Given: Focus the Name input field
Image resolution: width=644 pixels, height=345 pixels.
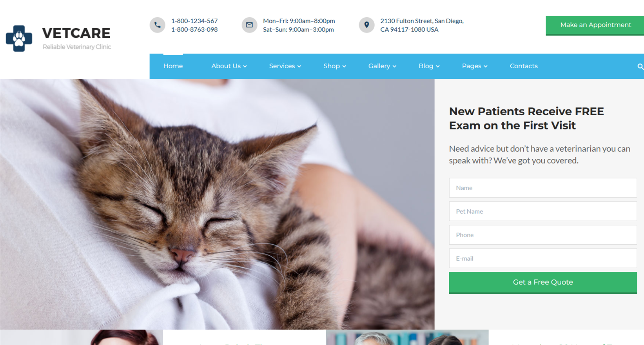Looking at the screenshot, I should coord(543,188).
